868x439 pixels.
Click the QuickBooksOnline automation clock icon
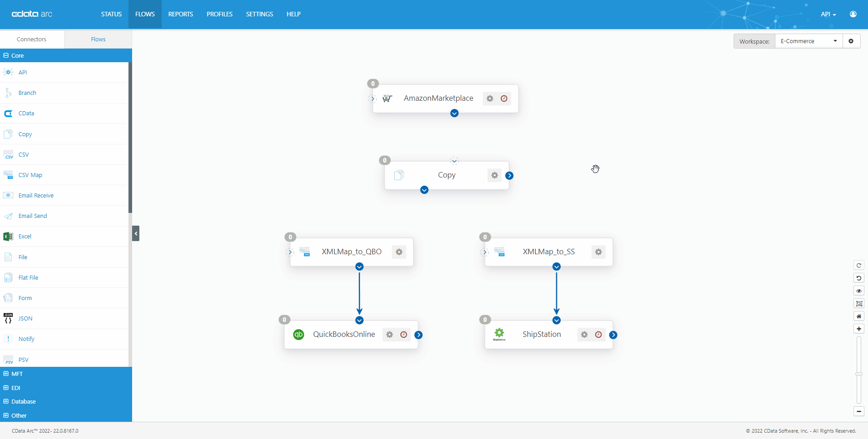pyautogui.click(x=404, y=335)
